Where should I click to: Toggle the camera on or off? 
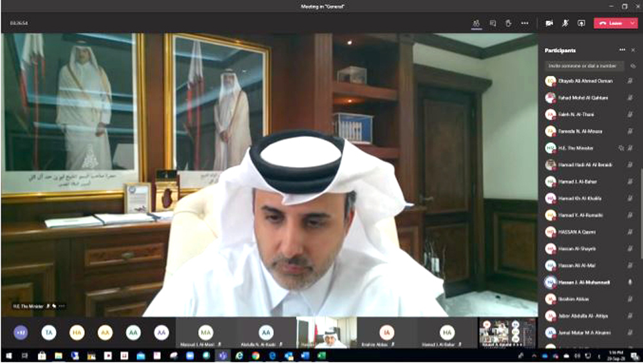pos(549,23)
